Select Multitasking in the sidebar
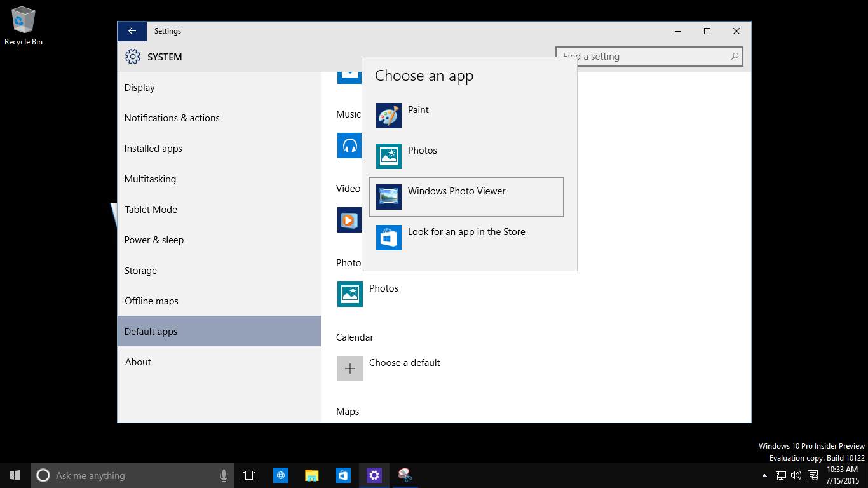This screenshot has width=868, height=488. coord(219,179)
